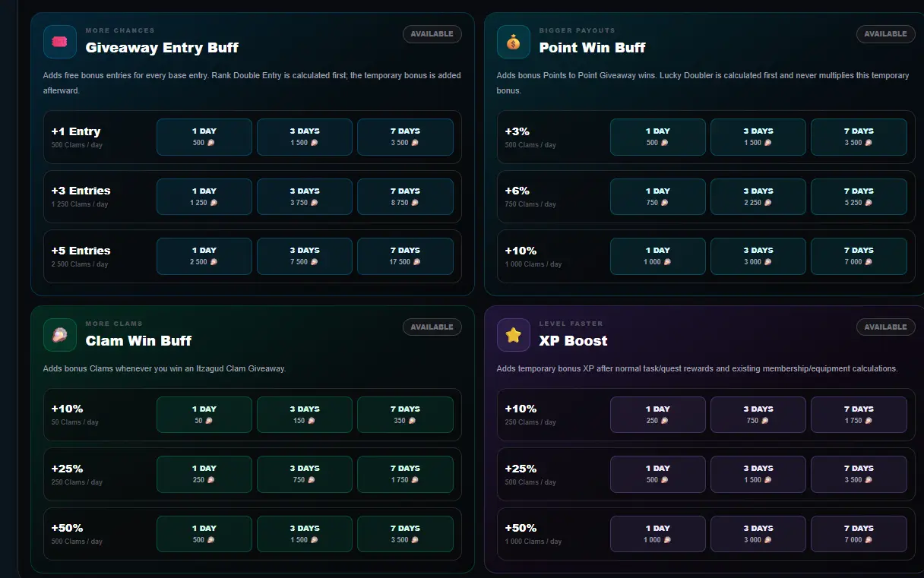
Task: Select Point Win +10% 1 day option
Action: (x=658, y=256)
